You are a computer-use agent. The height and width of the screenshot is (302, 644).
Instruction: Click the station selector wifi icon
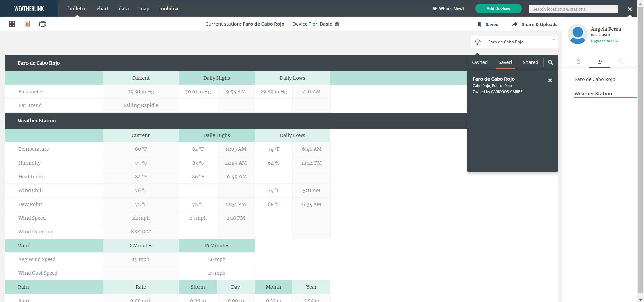click(477, 42)
